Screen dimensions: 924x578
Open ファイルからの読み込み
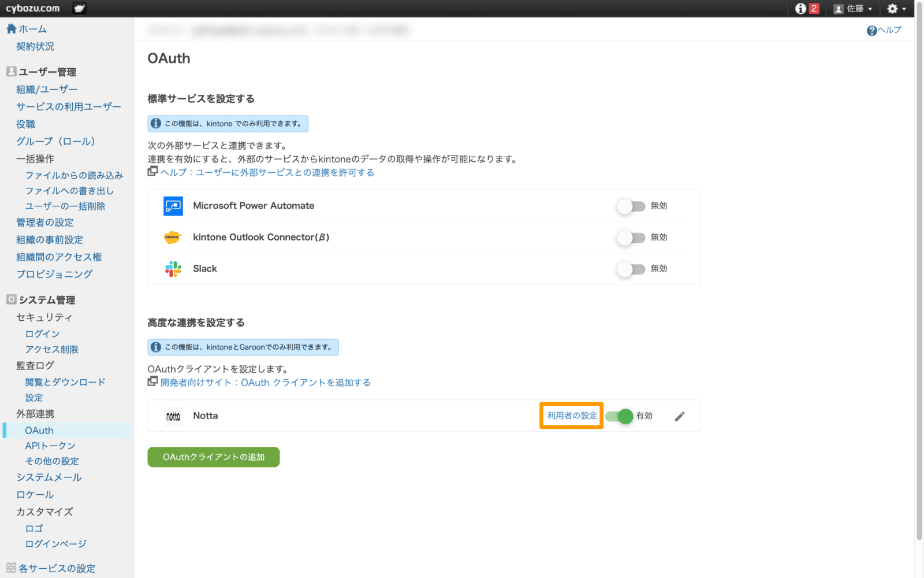(x=74, y=175)
